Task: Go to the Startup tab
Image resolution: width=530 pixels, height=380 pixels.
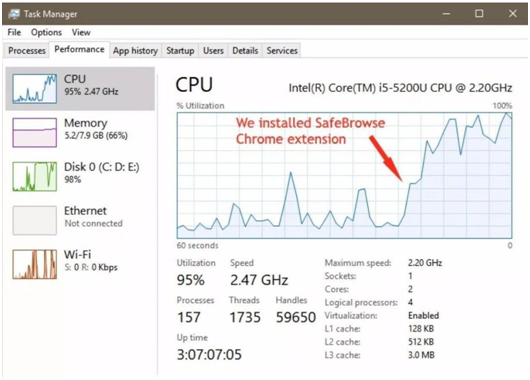Action: coord(180,51)
